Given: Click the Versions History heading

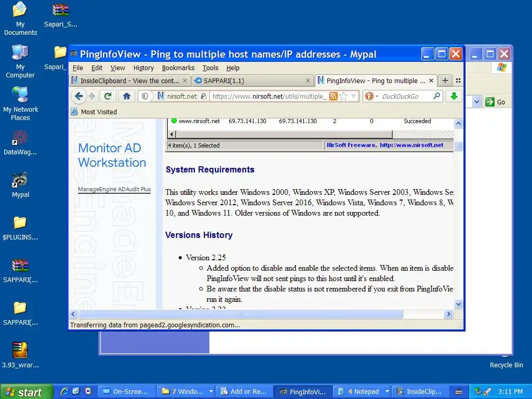Looking at the screenshot, I should click(199, 235).
